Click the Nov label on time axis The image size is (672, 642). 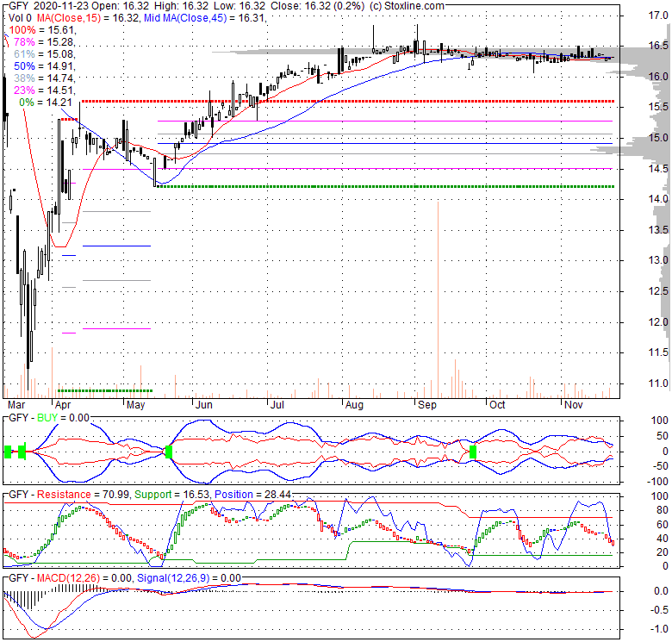tap(574, 405)
